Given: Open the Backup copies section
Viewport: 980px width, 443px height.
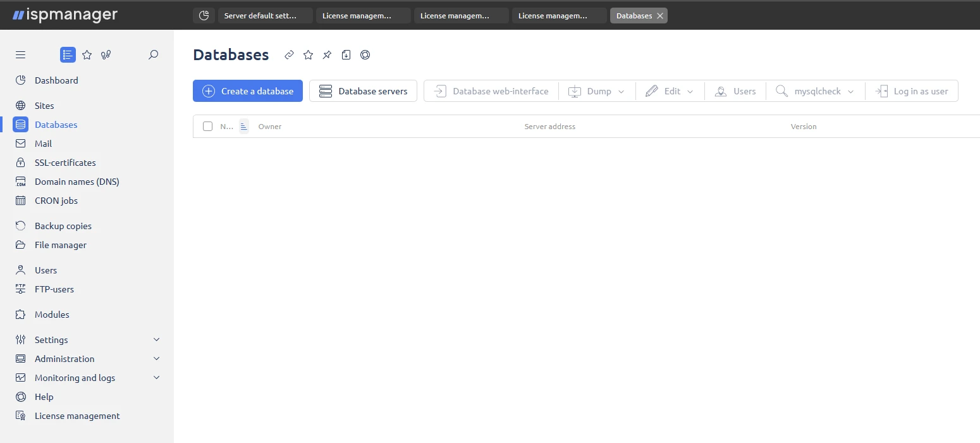Looking at the screenshot, I should 63,225.
